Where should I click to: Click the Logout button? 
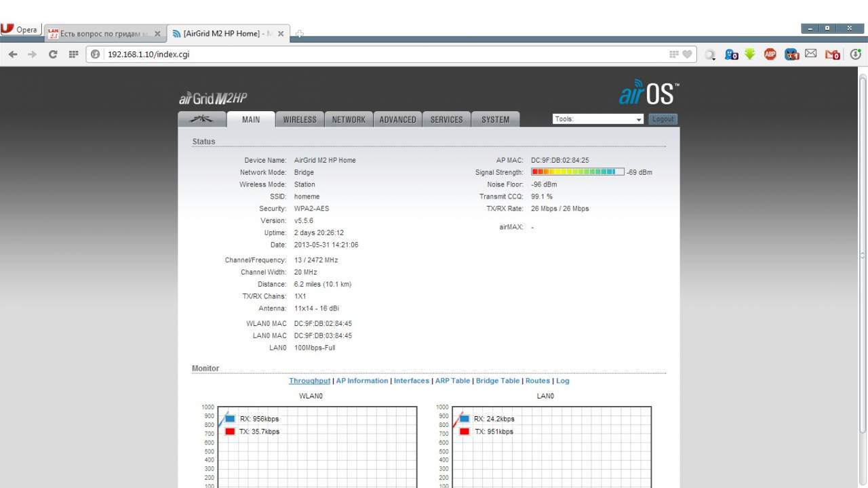point(663,119)
